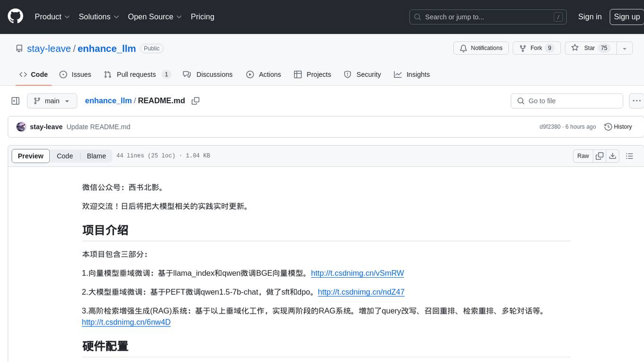644x362 pixels.
Task: Open the stay-leave owner profile
Action: tap(49, 48)
